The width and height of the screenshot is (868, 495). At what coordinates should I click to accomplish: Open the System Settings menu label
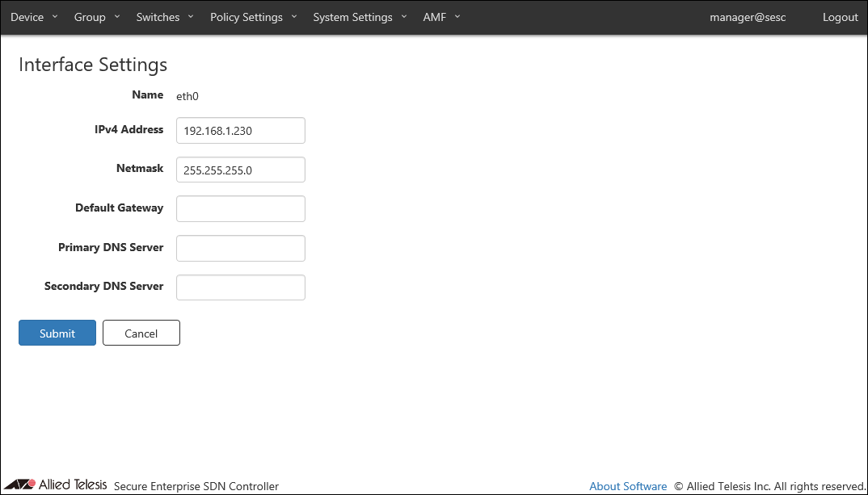pos(352,17)
